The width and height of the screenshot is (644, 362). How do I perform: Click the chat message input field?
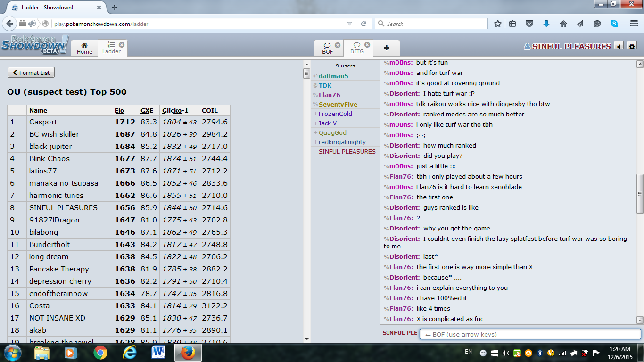pos(530,334)
